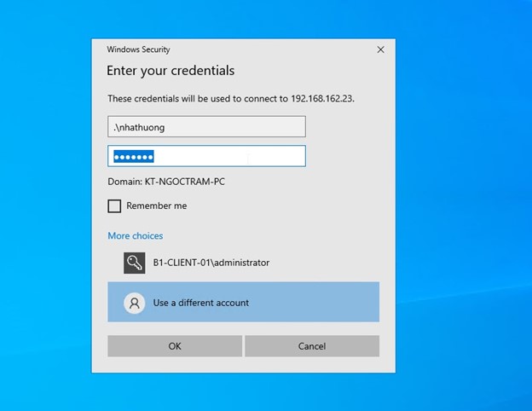532x411 pixels.
Task: Click the key icon beside B1-CLIENT-01\administrator
Action: pyautogui.click(x=134, y=263)
